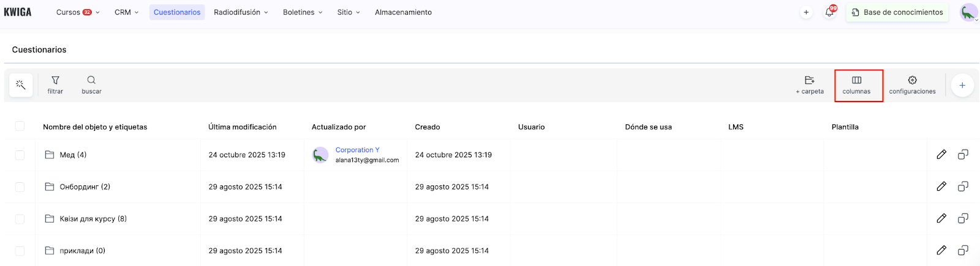This screenshot has width=980, height=266.
Task: Follow the Corporation Y user link
Action: tap(357, 150)
